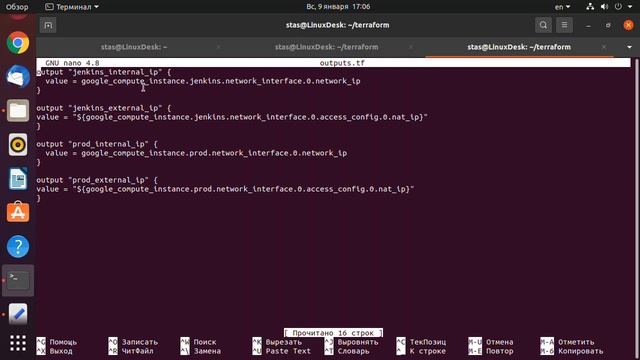Open the Обзор activities overview

(x=17, y=7)
